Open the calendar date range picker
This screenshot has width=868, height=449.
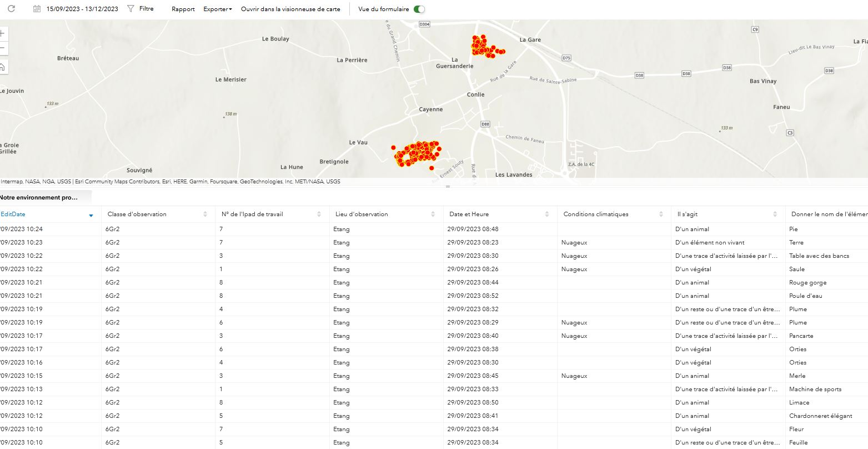click(x=37, y=9)
